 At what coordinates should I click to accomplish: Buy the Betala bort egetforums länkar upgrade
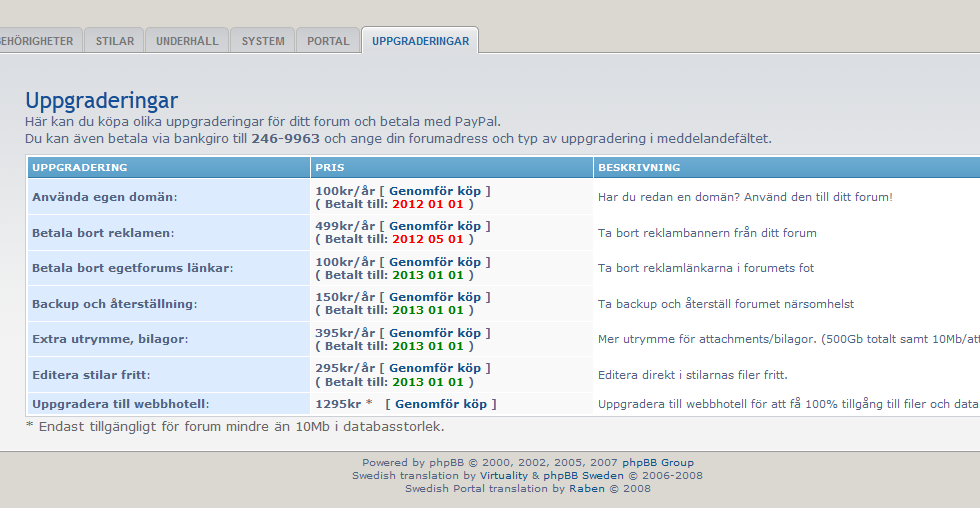pos(435,262)
